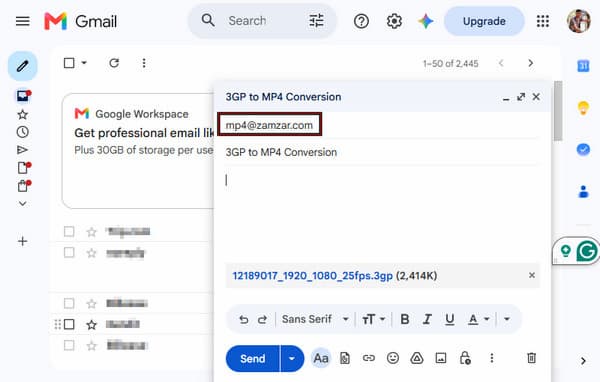Image resolution: width=600 pixels, height=382 pixels.
Task: Toggle confidential mode lock icon
Action: click(465, 358)
